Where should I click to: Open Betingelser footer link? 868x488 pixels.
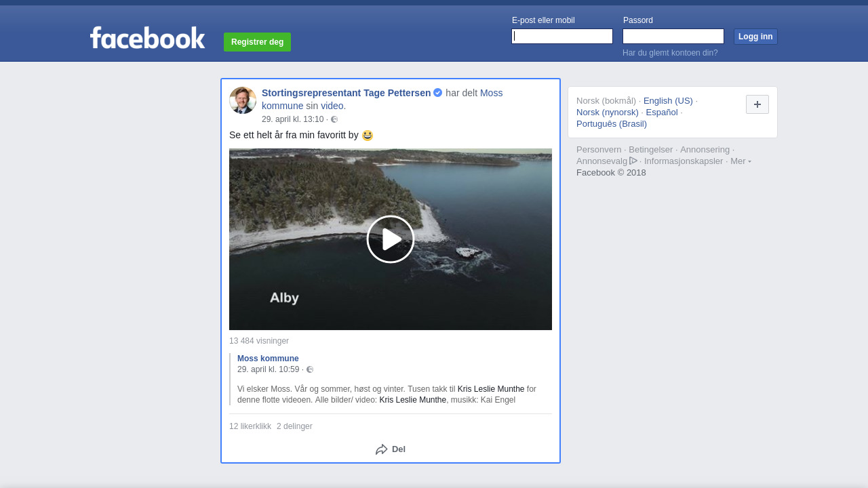coord(651,150)
